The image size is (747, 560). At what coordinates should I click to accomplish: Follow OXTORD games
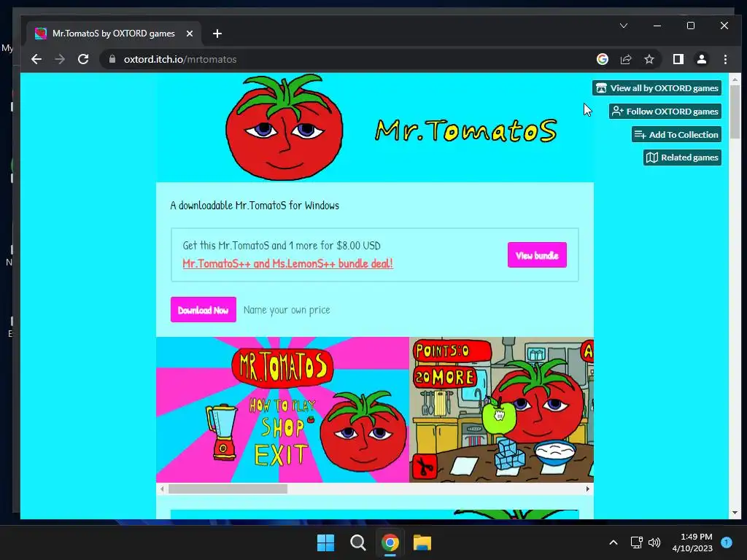point(665,112)
